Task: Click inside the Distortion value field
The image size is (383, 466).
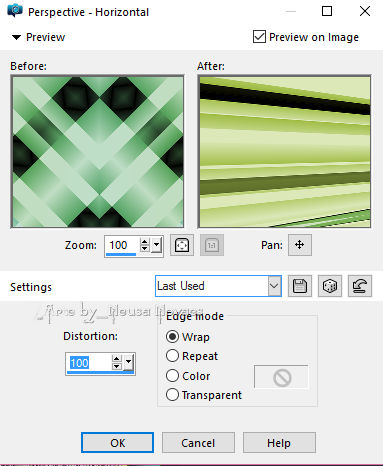Action: click(88, 363)
